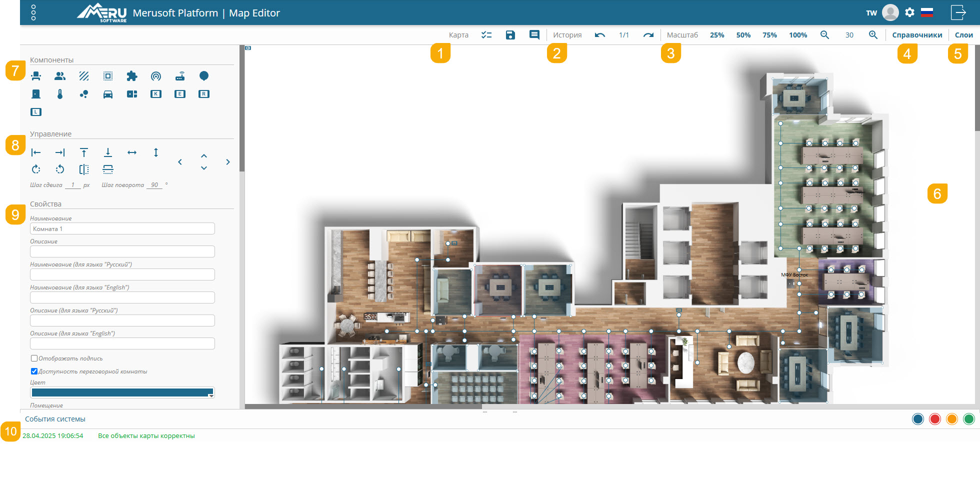Uncheck 'Доступность переговорной комнаты' checkbox
Viewport: 980px width, 478px height.
(34, 371)
